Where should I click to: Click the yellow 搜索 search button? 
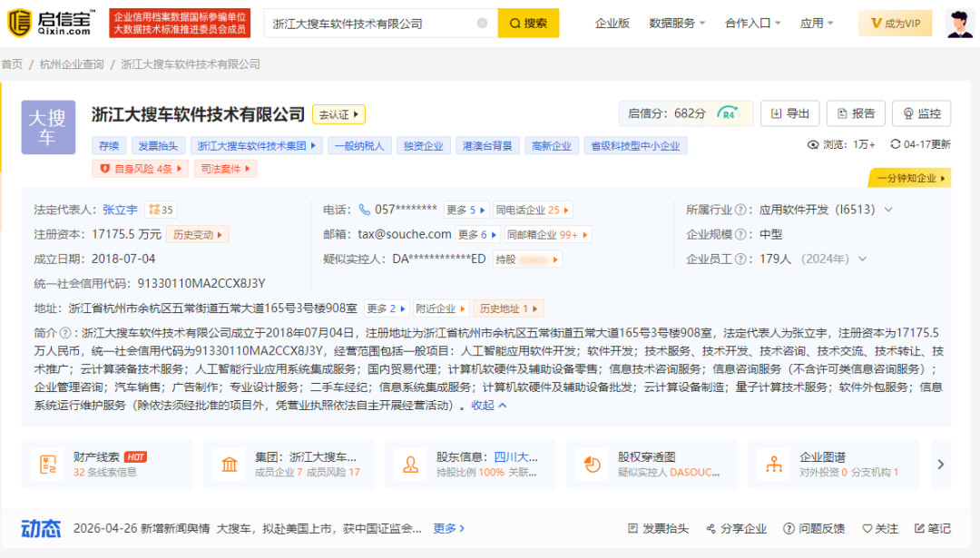528,23
